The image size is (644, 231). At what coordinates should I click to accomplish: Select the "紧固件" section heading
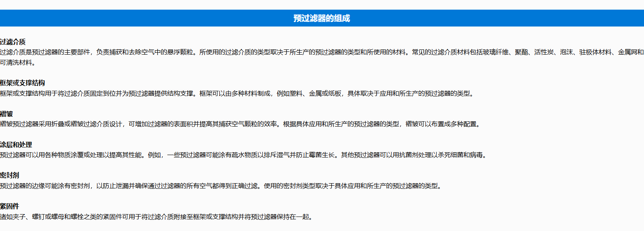10,206
